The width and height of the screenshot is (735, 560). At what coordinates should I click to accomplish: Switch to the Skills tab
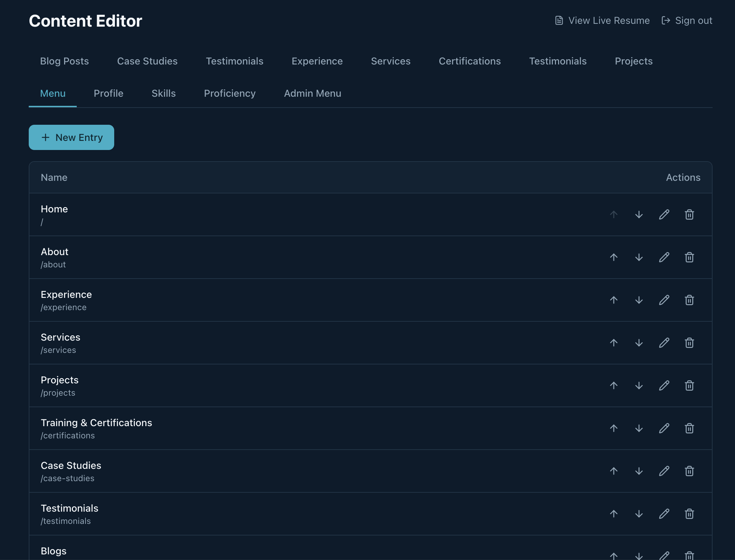pyautogui.click(x=164, y=93)
